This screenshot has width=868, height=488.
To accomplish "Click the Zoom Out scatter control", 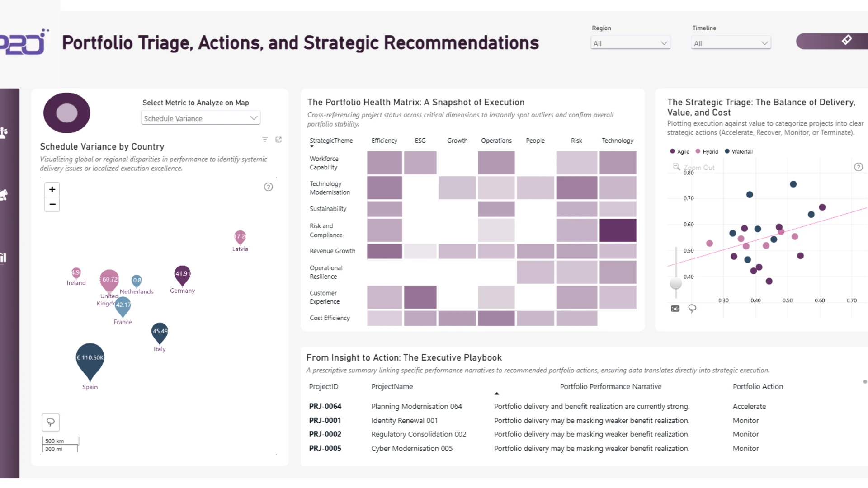I will (693, 167).
